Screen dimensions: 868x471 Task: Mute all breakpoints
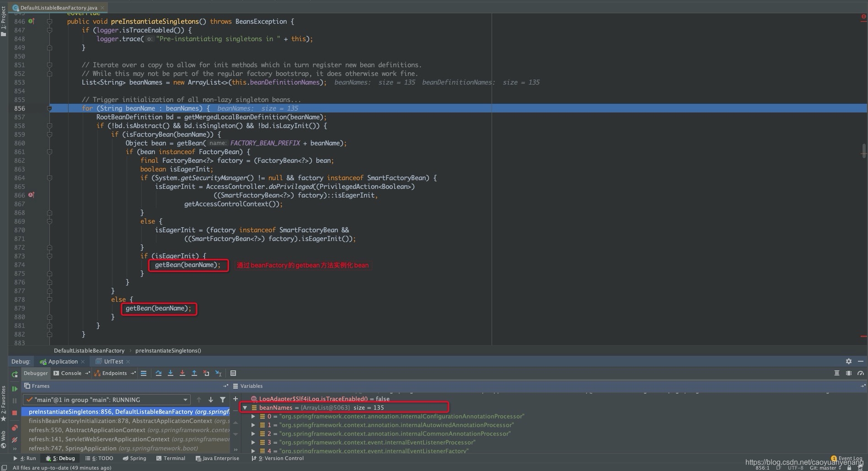[x=15, y=440]
